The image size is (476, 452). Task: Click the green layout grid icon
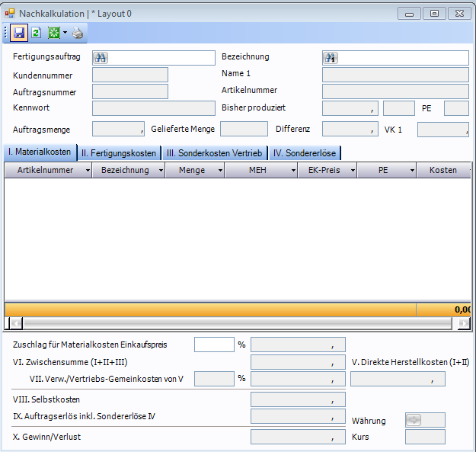click(53, 33)
